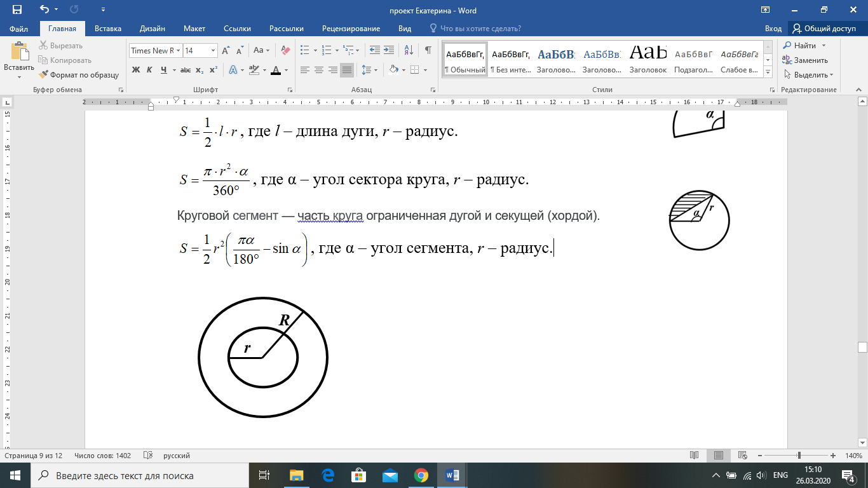Increase font size with the grow icon
The width and height of the screenshot is (868, 488).
coord(227,50)
